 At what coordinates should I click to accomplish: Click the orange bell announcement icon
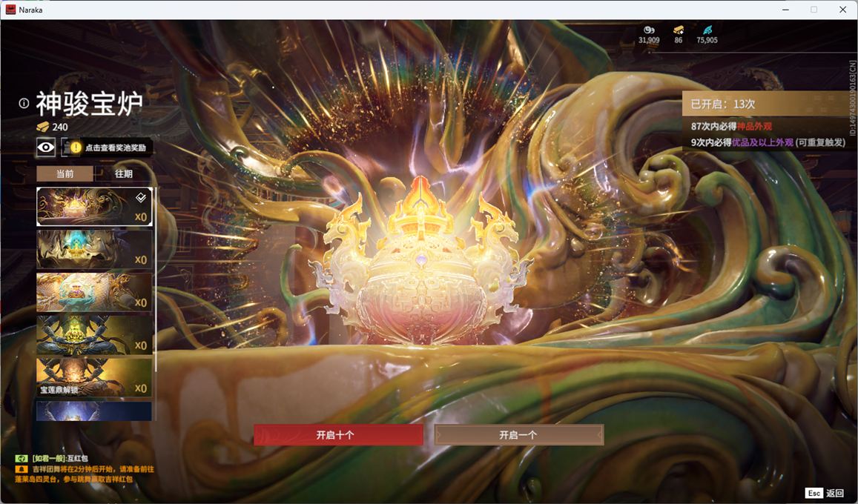(x=22, y=469)
